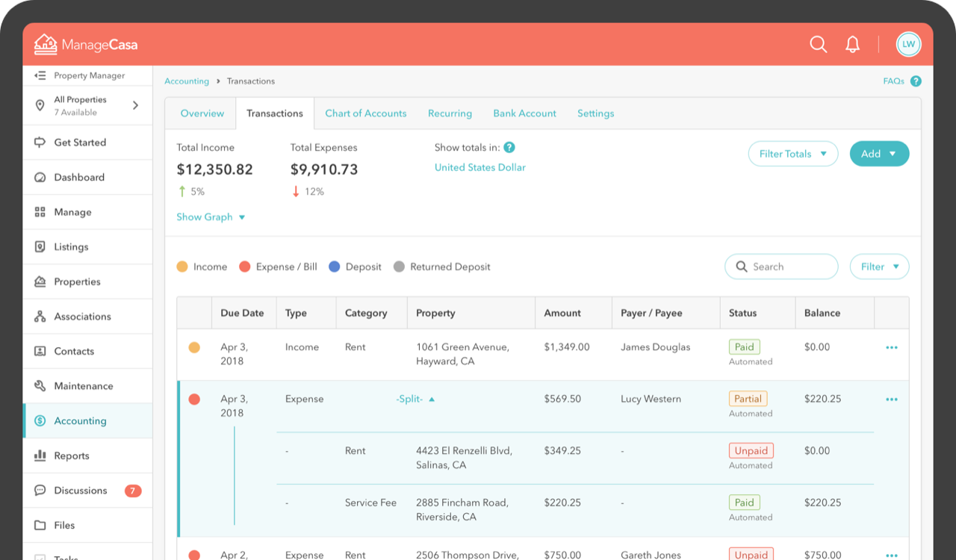This screenshot has width=956, height=560.
Task: Open the Filter Totals dropdown
Action: pyautogui.click(x=793, y=154)
